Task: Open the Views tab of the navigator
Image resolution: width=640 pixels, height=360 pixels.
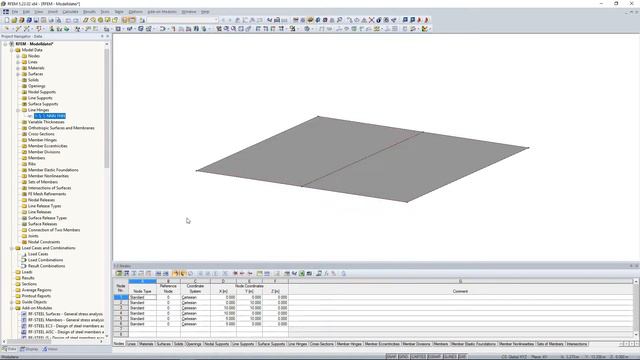Action: 50,349
